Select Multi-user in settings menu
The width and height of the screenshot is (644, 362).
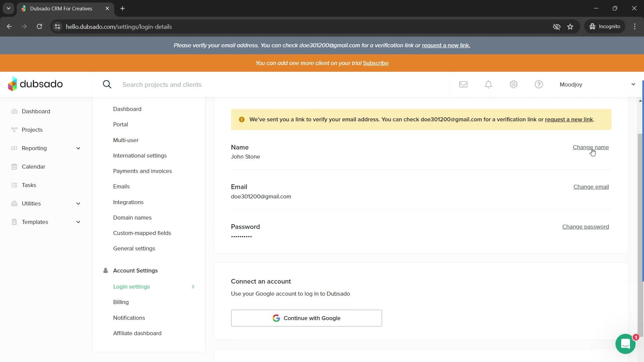126,140
